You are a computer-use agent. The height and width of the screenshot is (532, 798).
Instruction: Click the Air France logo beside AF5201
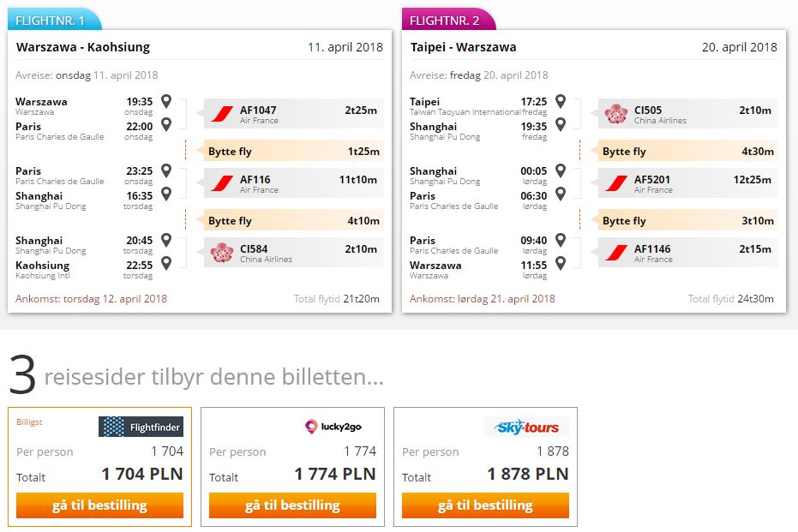pyautogui.click(x=615, y=183)
